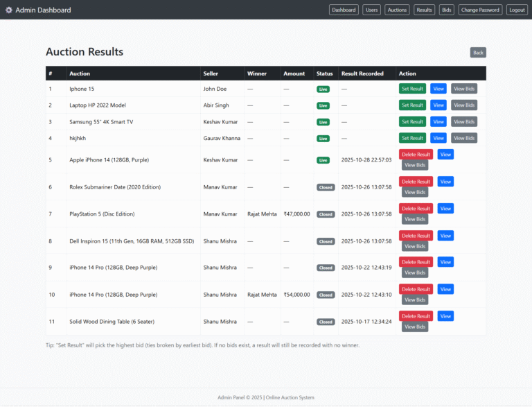Click seller name Abir Singh
This screenshot has width=532, height=407.
[x=216, y=105]
